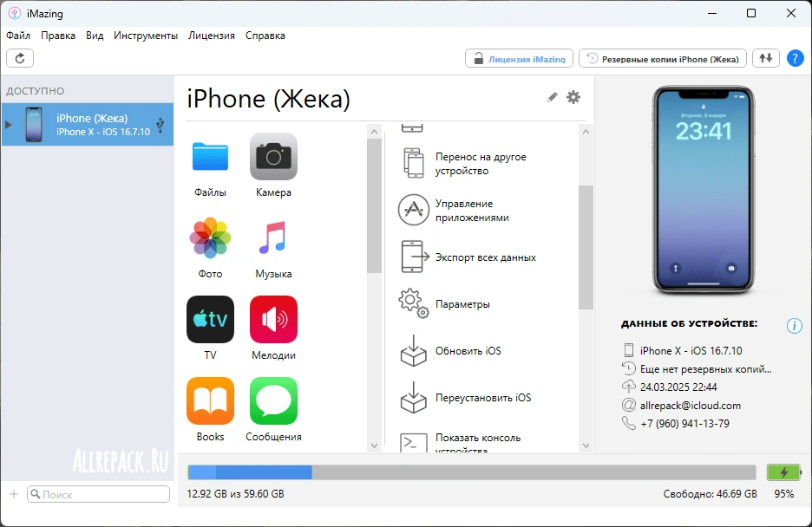Open the Инструменты menu
Screen dimensions: 812x527
click(x=146, y=36)
